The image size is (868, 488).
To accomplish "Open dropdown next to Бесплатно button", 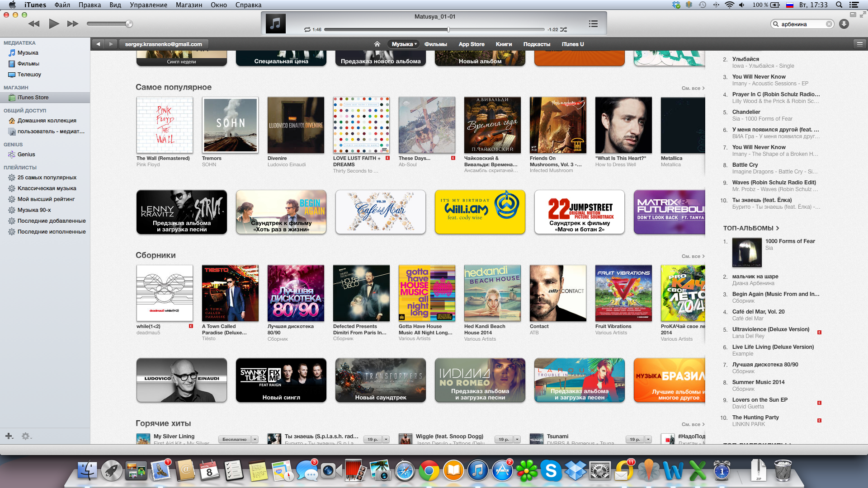I will coord(255,439).
